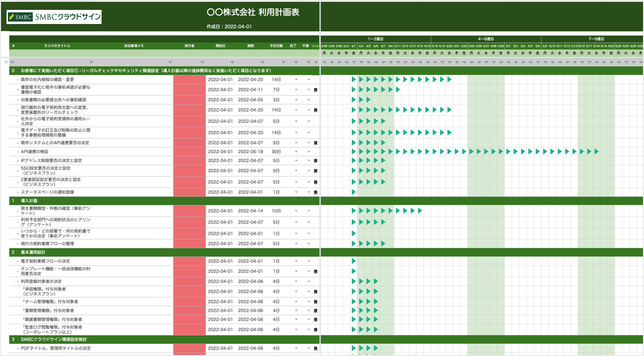Open filter icon for 実行者 column
This screenshot has height=356, width=644.
click(202, 63)
